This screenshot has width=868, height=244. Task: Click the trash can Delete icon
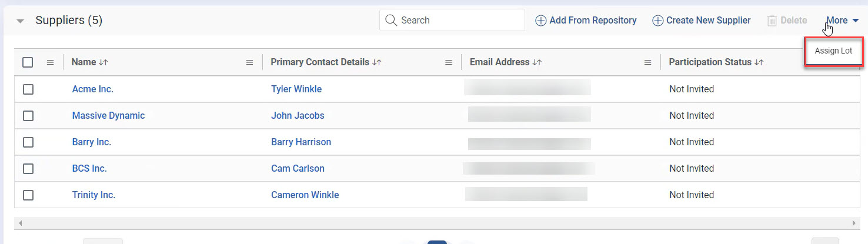click(772, 21)
